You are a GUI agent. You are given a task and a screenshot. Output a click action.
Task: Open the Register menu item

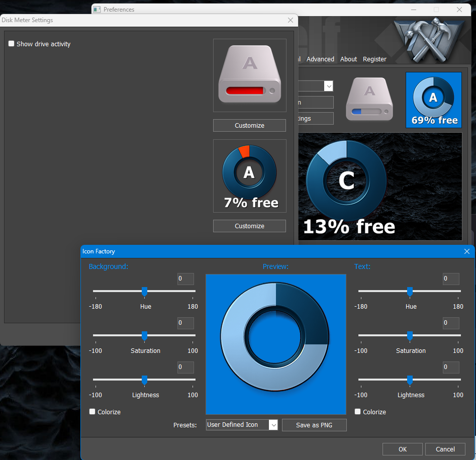[374, 59]
